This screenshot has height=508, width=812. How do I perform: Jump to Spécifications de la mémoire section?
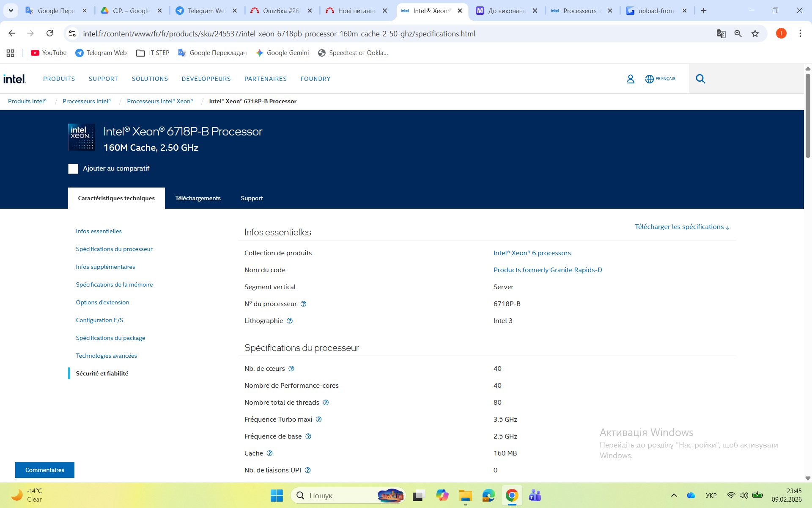114,284
